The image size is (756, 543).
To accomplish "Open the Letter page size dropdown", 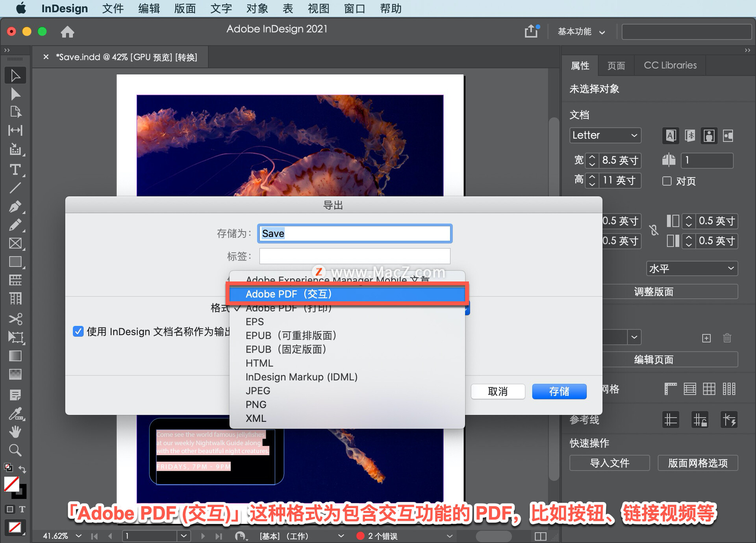I will (605, 135).
